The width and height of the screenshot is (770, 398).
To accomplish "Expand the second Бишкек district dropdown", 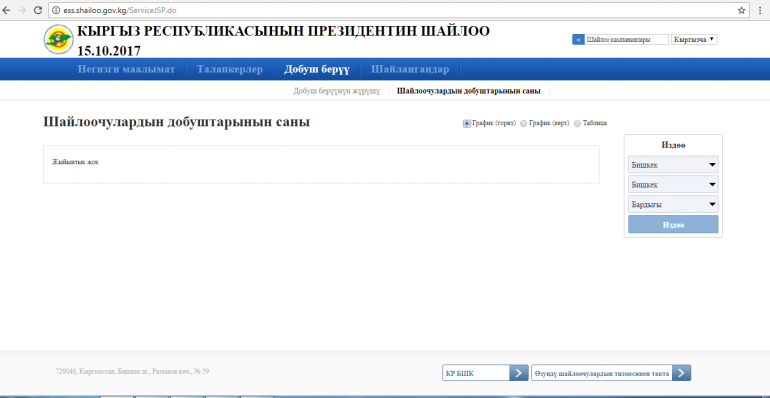I will click(673, 184).
